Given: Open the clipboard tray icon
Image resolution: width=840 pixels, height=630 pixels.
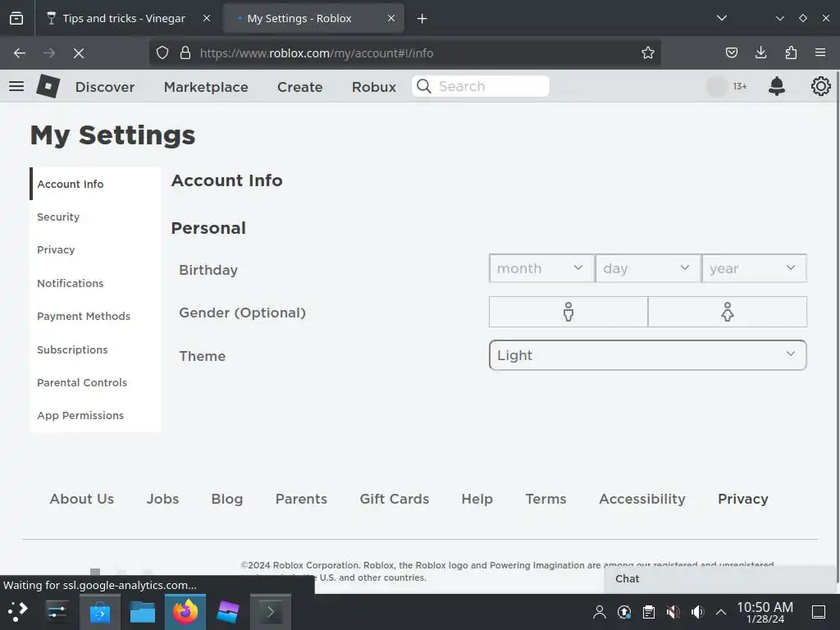Looking at the screenshot, I should coord(649,611).
